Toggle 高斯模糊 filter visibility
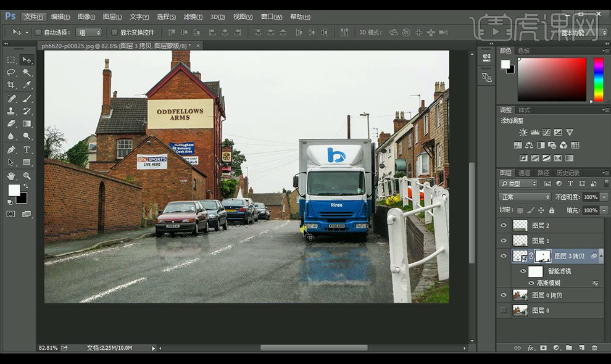The width and height of the screenshot is (611, 364). [x=531, y=283]
